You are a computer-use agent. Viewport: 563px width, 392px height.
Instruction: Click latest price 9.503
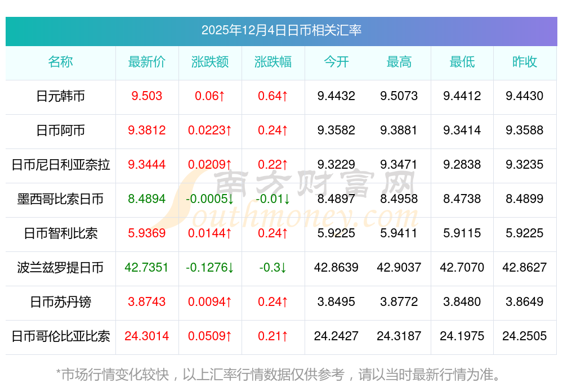(147, 96)
